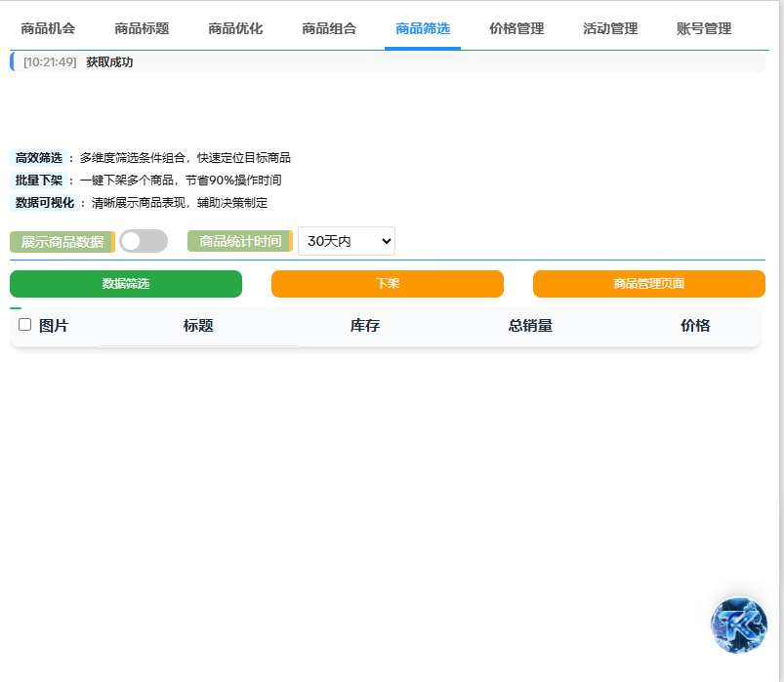Switch to the 商品优化 tab
This screenshot has height=682, width=784.
click(x=232, y=28)
